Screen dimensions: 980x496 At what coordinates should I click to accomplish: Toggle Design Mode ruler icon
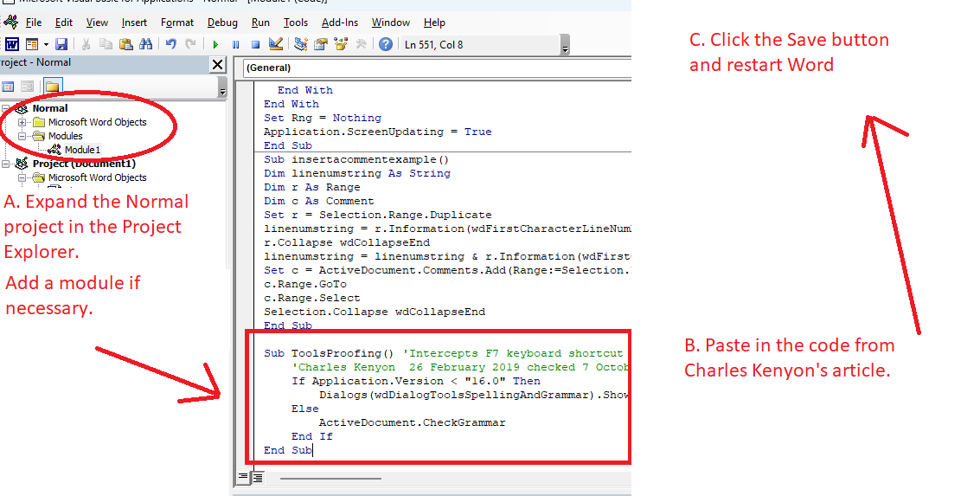pos(276,44)
